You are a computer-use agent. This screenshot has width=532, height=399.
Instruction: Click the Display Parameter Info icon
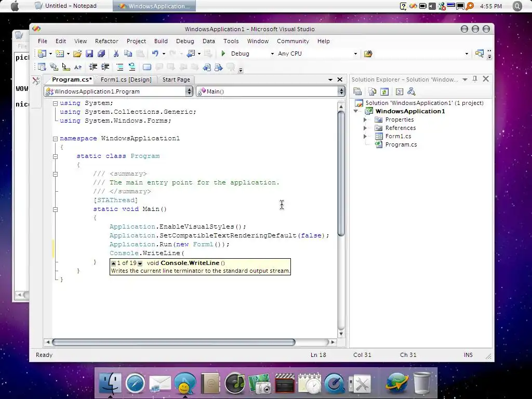coord(54,67)
